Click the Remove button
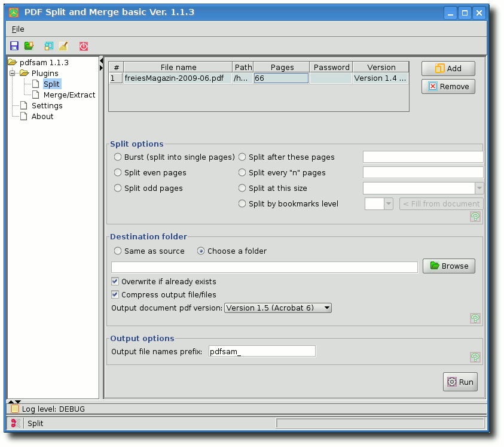 click(448, 87)
